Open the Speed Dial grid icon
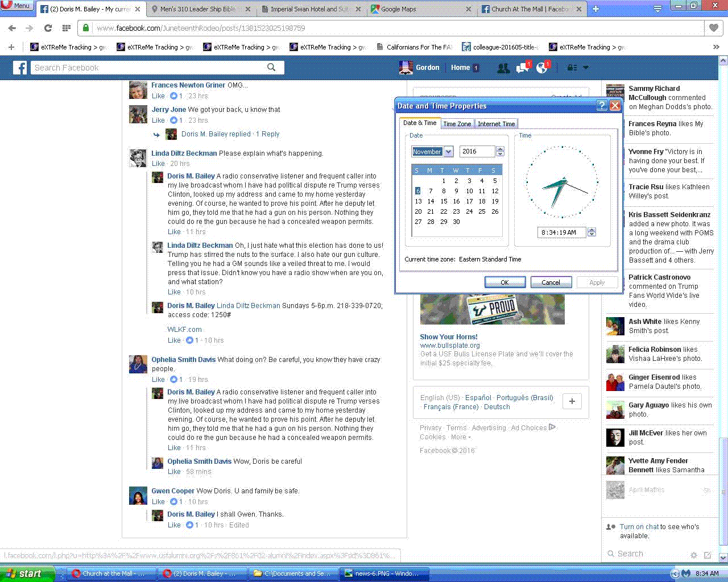The height and width of the screenshot is (582, 728). 67,28
